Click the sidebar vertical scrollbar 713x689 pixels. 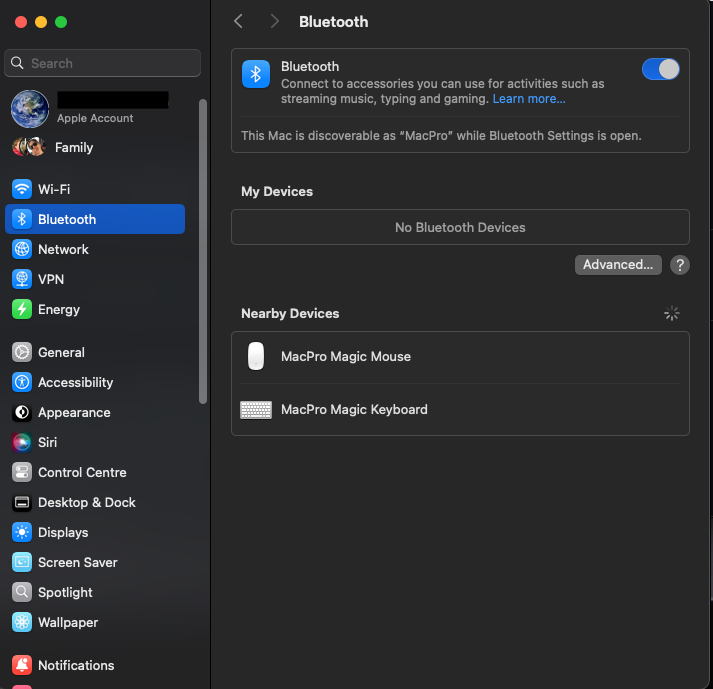[x=203, y=251]
